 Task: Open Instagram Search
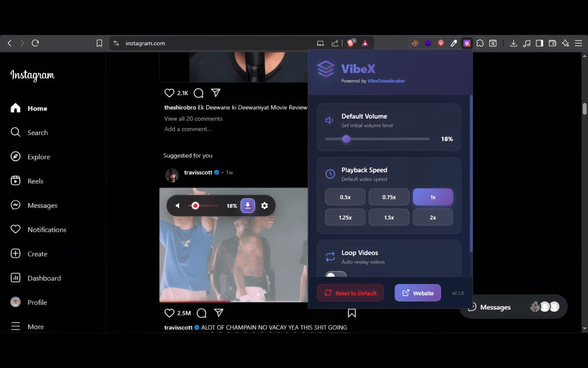coord(29,132)
